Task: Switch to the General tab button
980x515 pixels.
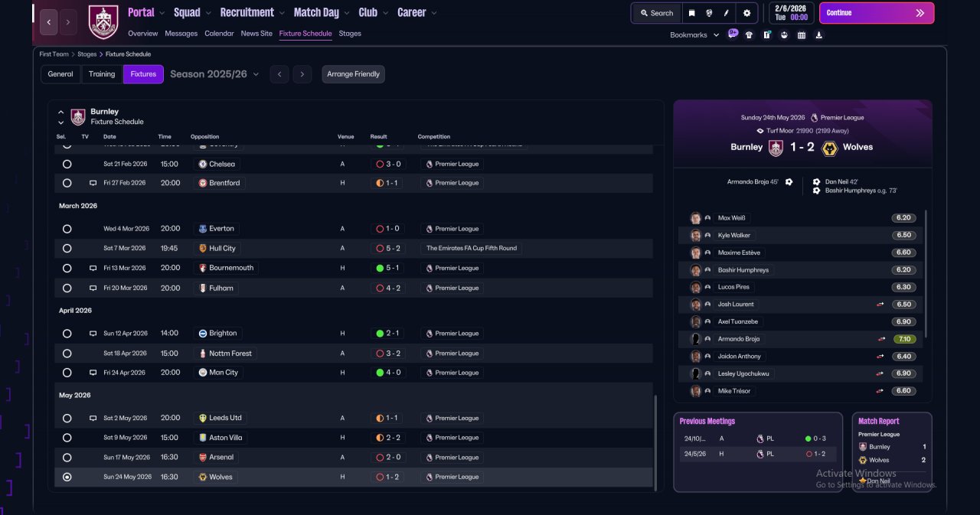Action: pyautogui.click(x=60, y=74)
